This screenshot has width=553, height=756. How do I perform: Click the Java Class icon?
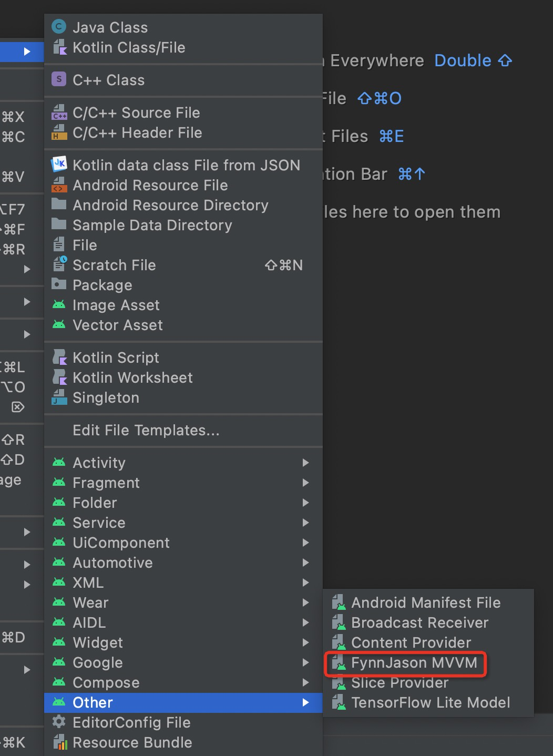pyautogui.click(x=59, y=27)
